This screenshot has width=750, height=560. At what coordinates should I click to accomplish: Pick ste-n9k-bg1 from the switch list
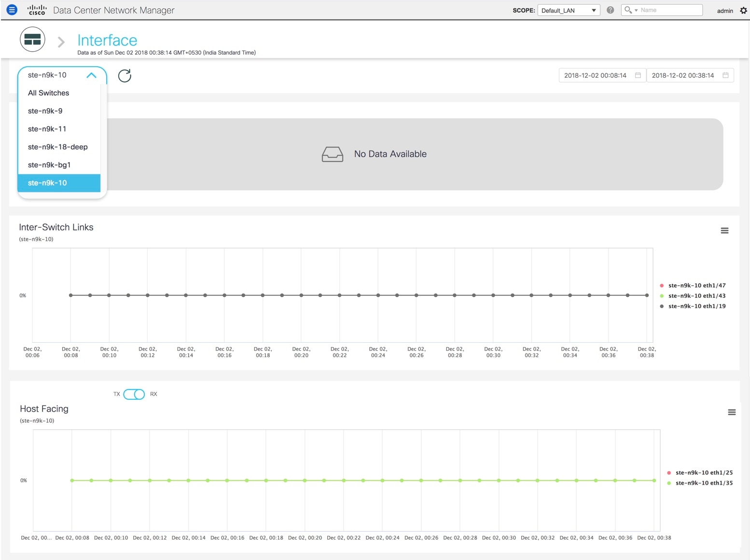(x=59, y=165)
